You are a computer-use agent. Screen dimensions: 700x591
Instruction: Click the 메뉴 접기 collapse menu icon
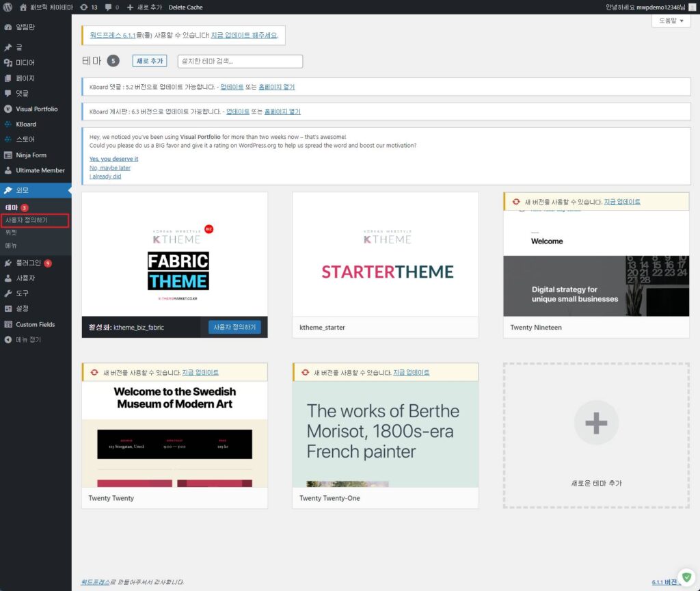pyautogui.click(x=8, y=339)
